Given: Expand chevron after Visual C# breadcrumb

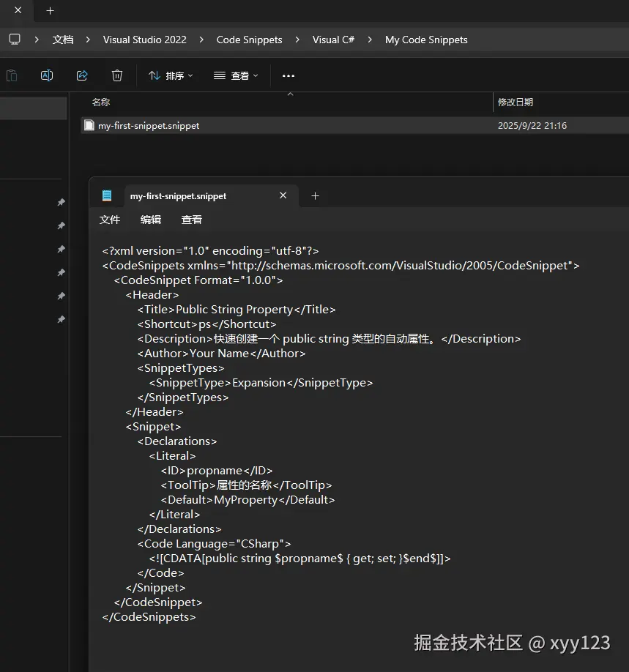Looking at the screenshot, I should pos(370,40).
